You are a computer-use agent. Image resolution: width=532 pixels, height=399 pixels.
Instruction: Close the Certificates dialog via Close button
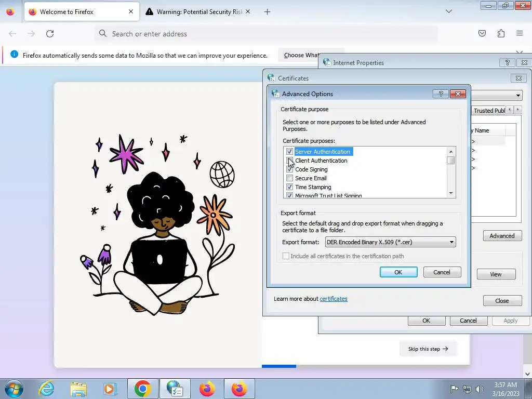(x=502, y=301)
